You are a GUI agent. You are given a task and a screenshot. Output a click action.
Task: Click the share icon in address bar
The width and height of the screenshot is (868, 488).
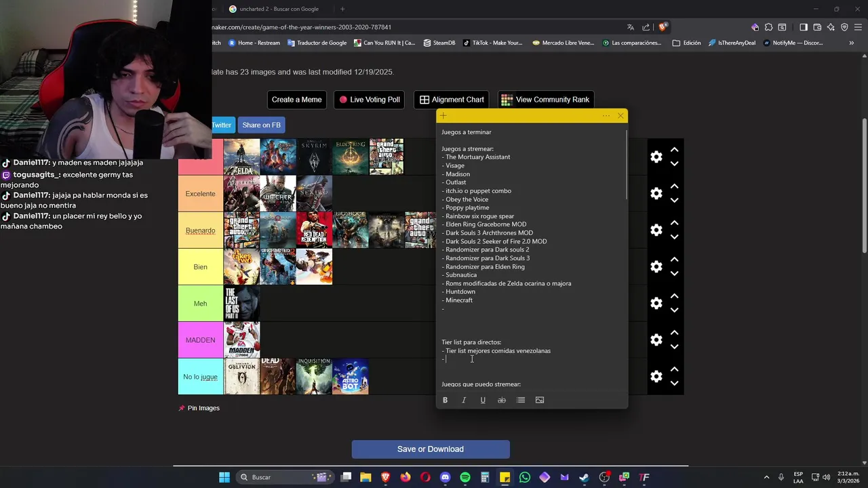[x=647, y=27]
